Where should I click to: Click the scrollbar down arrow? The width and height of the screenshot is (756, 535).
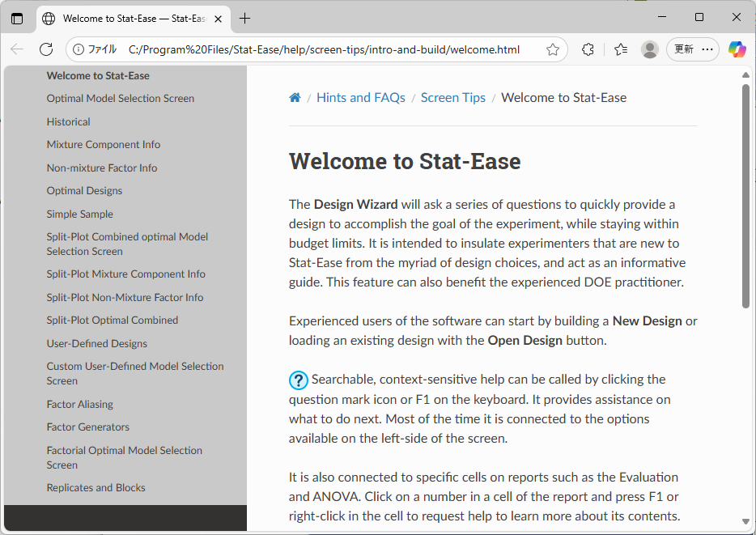point(745,522)
